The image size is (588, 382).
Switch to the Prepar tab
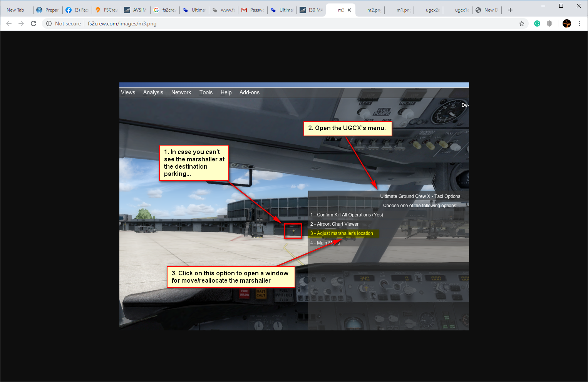(48, 10)
